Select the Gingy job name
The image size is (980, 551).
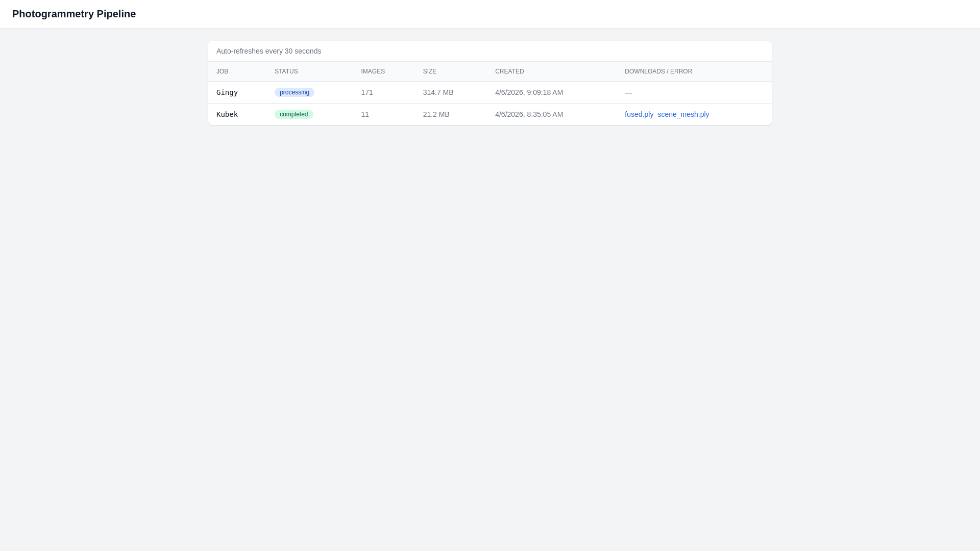(x=227, y=93)
